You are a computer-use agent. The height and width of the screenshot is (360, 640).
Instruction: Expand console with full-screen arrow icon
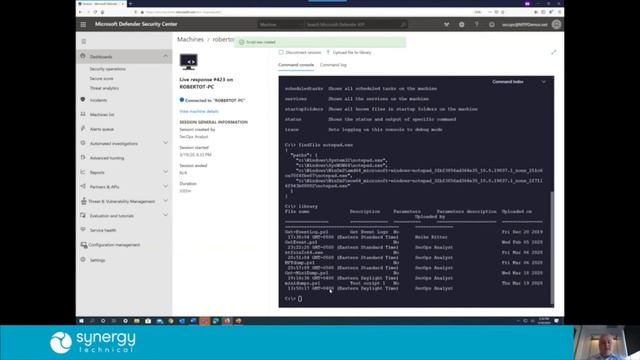(553, 52)
